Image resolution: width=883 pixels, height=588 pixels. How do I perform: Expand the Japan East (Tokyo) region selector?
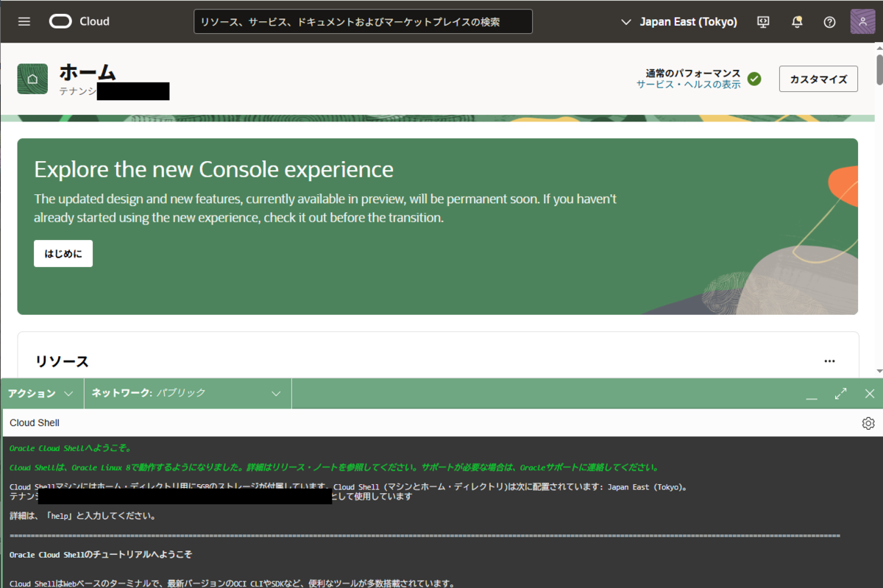(679, 22)
